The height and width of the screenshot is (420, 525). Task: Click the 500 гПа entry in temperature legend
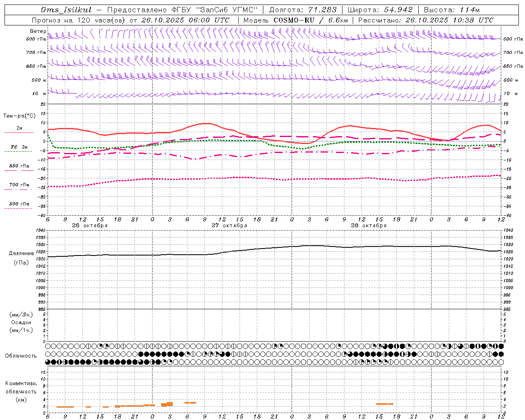pos(19,204)
